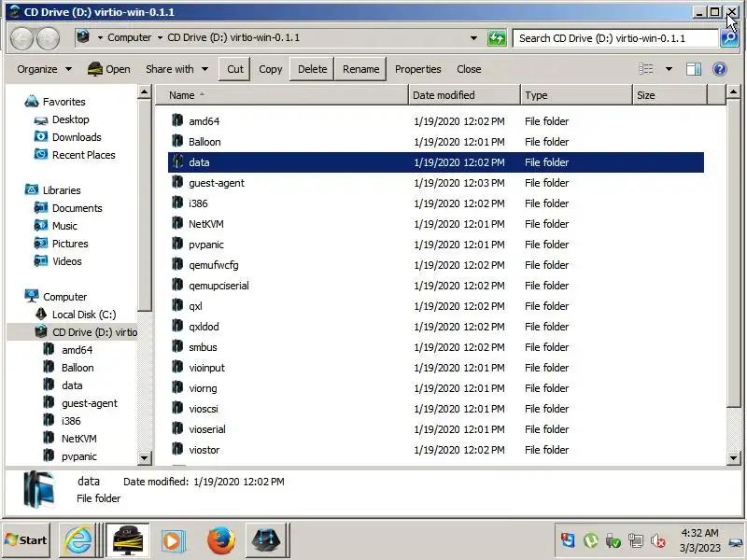The width and height of the screenshot is (747, 560).
Task: Select Recent Places under Favorites
Action: click(x=83, y=154)
